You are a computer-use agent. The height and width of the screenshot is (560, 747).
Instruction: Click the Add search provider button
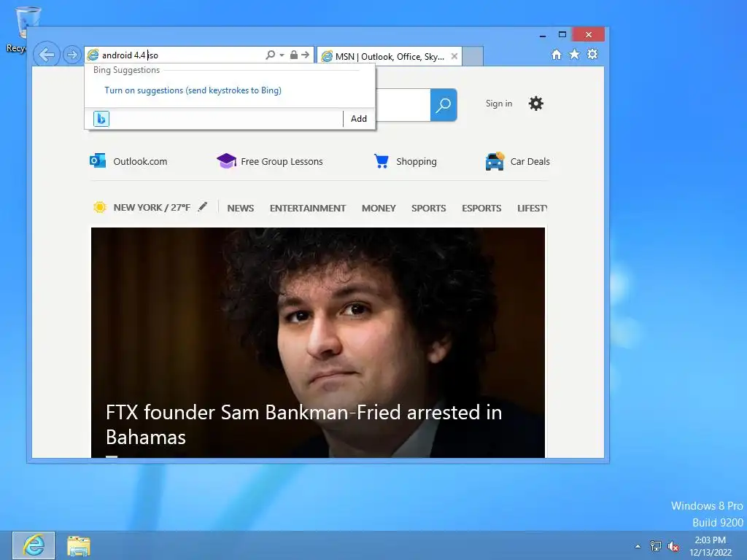point(359,119)
